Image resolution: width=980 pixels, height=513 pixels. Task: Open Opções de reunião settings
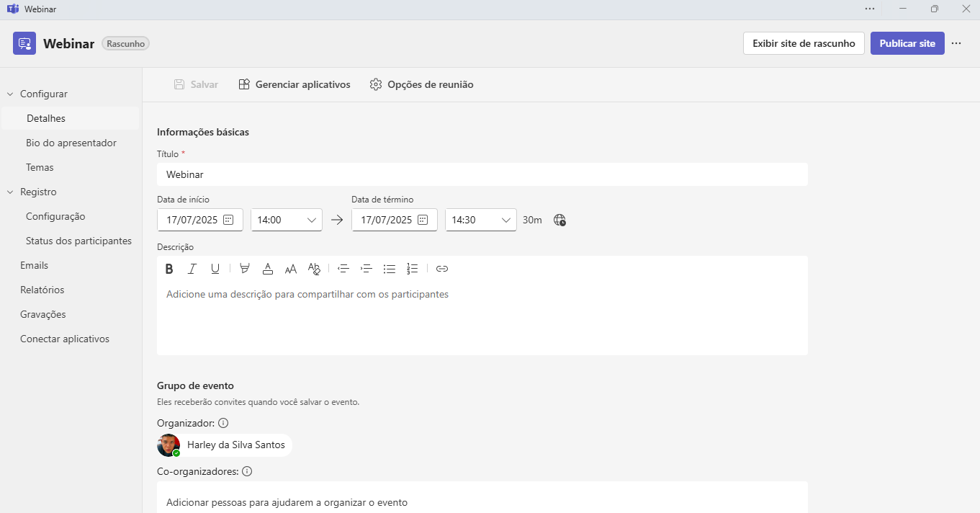click(422, 85)
